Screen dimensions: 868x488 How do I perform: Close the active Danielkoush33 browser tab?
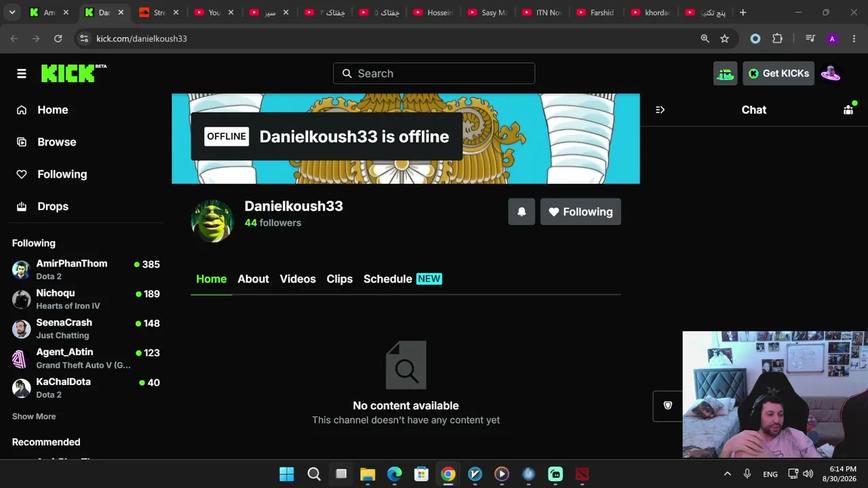[121, 12]
